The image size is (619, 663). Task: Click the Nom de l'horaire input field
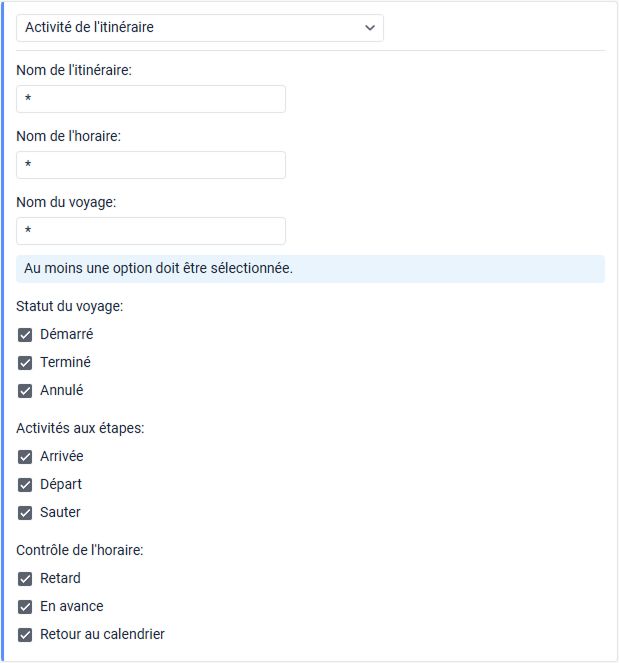[x=151, y=165]
